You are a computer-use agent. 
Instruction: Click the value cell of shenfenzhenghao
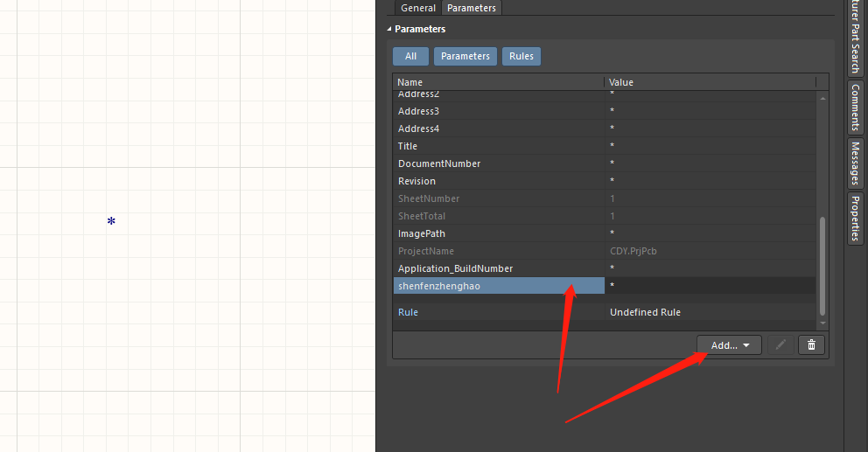pos(710,286)
